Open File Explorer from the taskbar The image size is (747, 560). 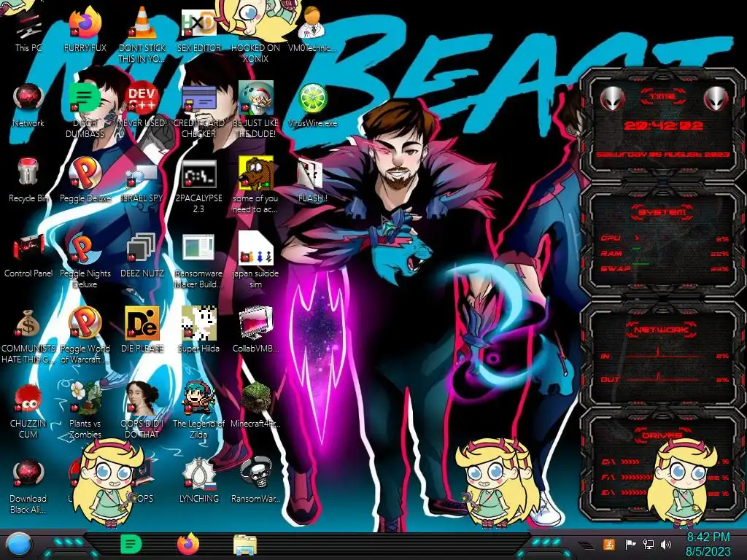tap(245, 545)
